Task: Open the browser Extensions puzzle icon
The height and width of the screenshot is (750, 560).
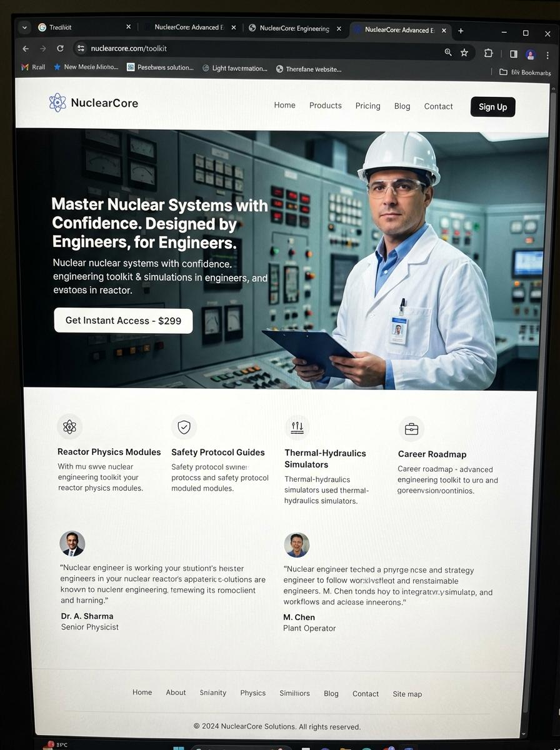Action: 488,53
